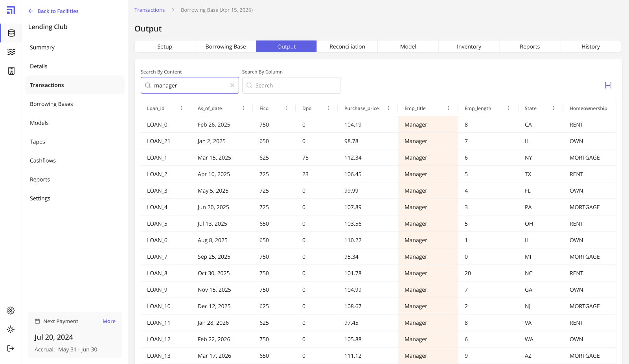Clear the manager search text with X

click(232, 85)
